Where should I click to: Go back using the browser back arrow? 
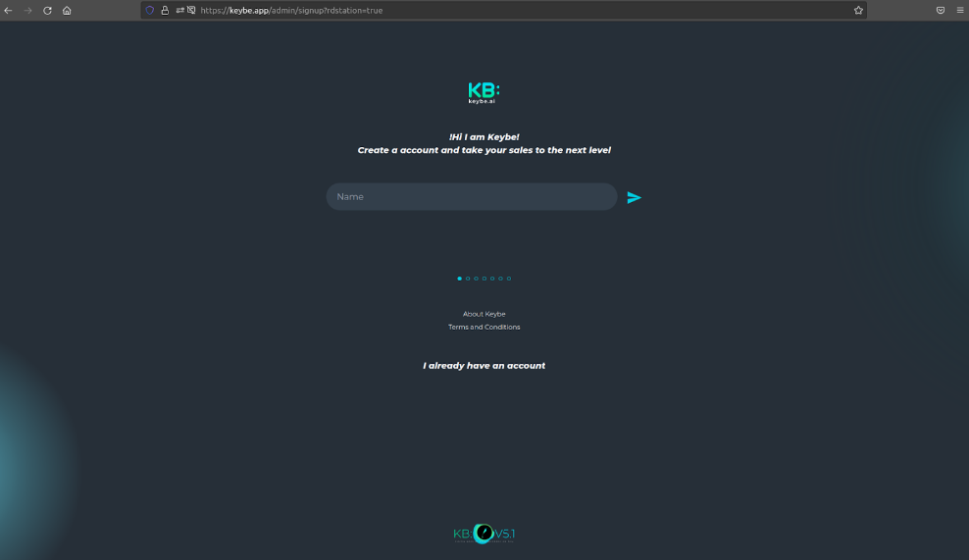point(9,10)
